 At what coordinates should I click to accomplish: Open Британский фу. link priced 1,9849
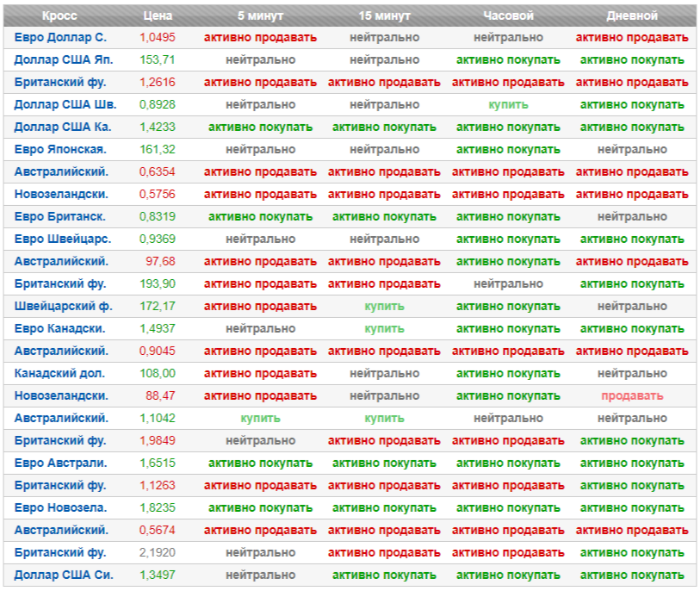coord(60,440)
